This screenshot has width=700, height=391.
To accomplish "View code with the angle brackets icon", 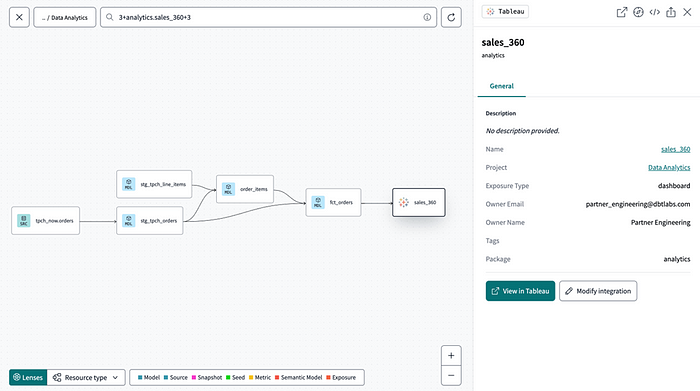I will pos(654,12).
